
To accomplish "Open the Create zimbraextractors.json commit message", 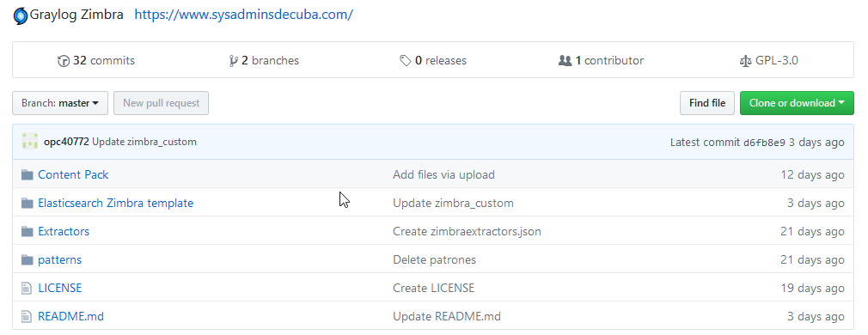I will 467,231.
